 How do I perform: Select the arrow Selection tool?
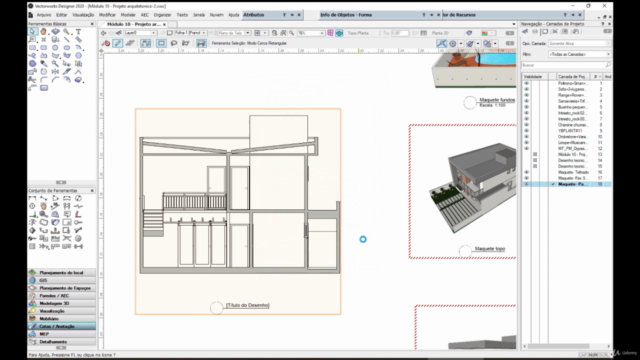coord(32,31)
